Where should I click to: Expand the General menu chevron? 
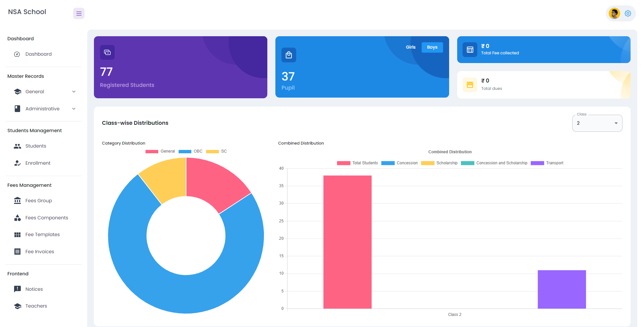[x=74, y=92]
